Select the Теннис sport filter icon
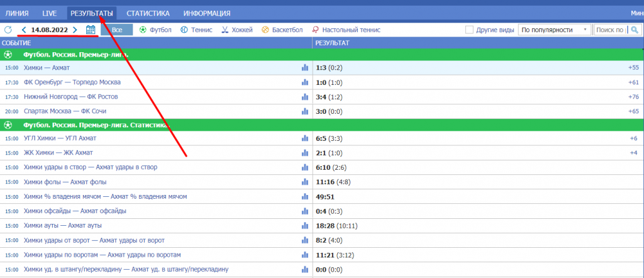Image resolution: width=644 pixels, height=278 pixels. [184, 30]
